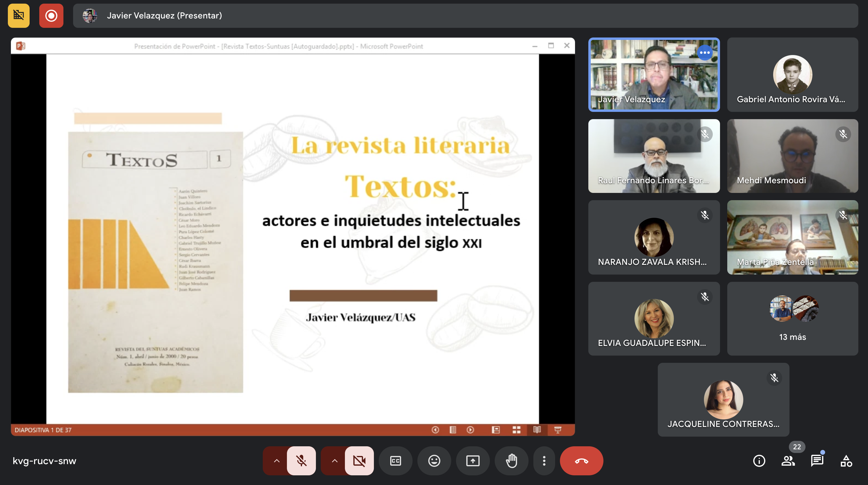Leave the call with red button
The width and height of the screenshot is (868, 485).
coord(581,461)
